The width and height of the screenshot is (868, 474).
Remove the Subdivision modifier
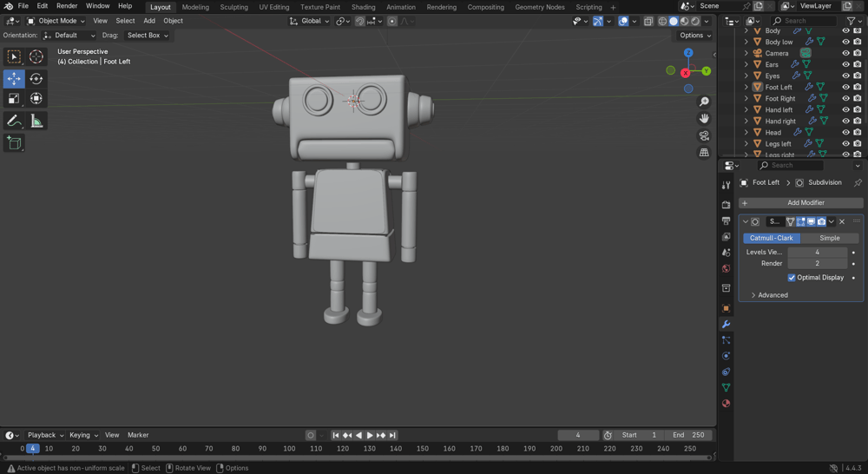coord(842,221)
